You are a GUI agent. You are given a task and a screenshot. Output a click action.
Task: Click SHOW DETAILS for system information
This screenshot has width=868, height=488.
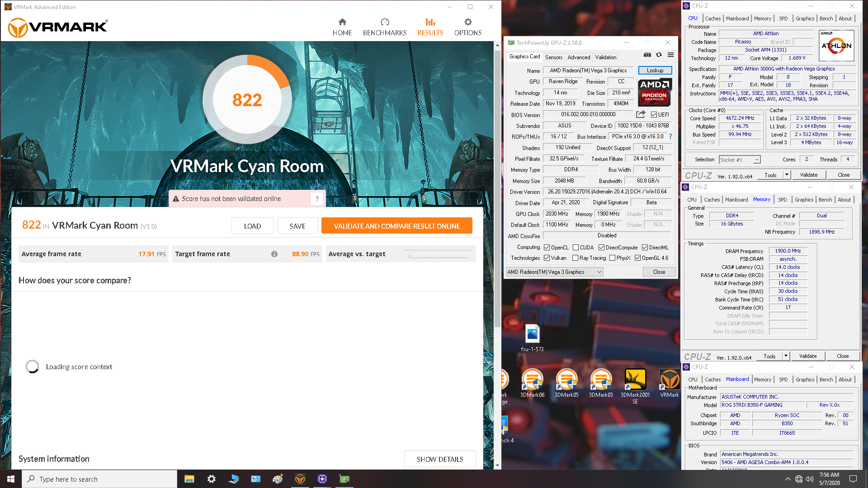[x=440, y=459]
